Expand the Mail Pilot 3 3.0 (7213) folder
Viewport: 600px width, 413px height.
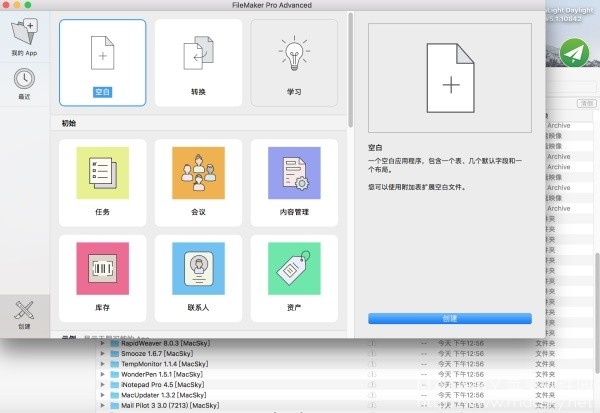pyautogui.click(x=103, y=405)
